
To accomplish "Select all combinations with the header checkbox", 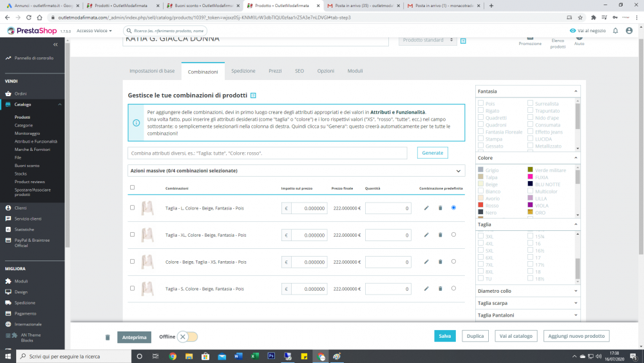I will (132, 188).
